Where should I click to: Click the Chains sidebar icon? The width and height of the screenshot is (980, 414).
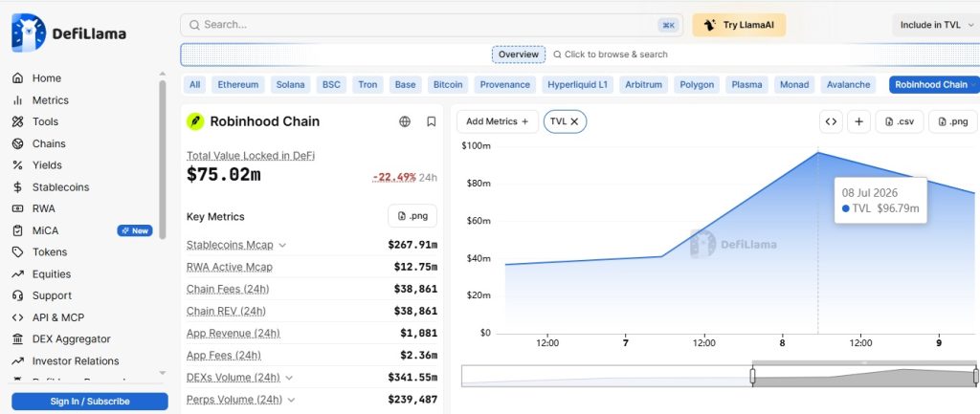[x=17, y=143]
